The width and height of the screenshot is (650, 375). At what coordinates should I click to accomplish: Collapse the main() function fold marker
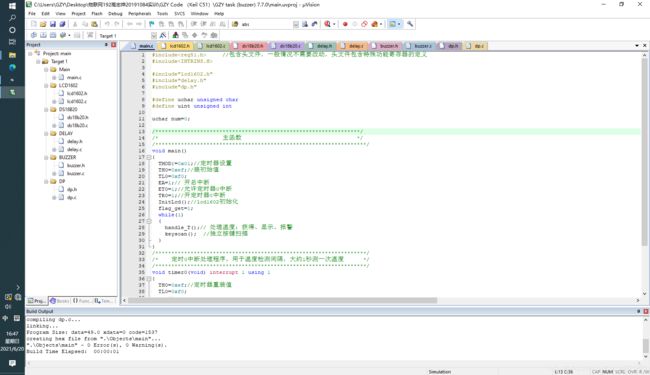coord(148,157)
